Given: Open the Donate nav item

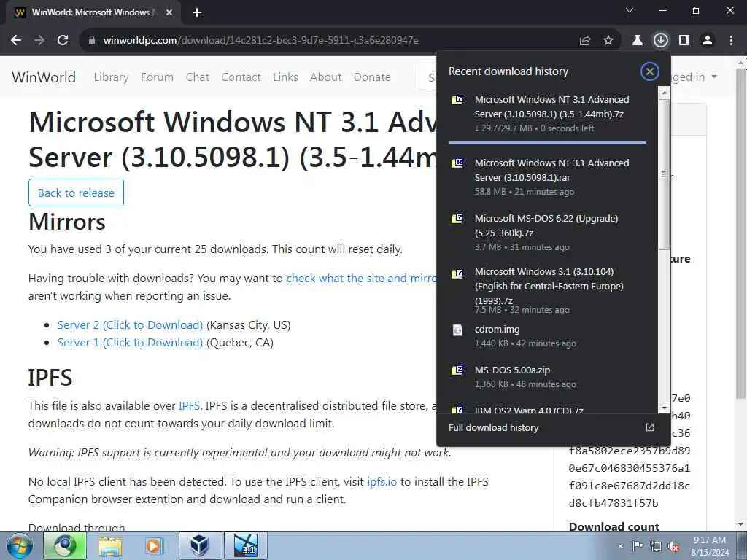Looking at the screenshot, I should tap(372, 77).
